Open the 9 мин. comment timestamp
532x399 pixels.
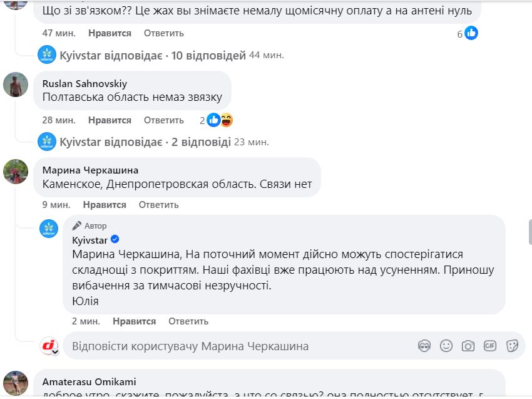pos(56,205)
